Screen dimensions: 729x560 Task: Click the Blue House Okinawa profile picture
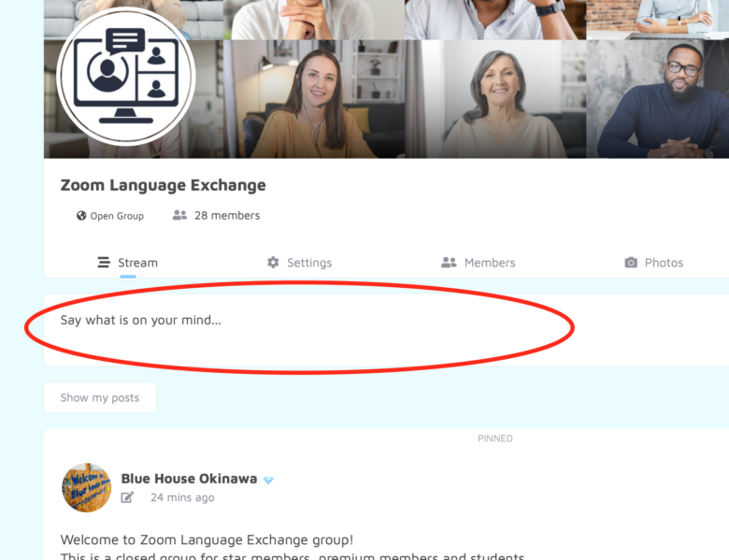tap(87, 487)
